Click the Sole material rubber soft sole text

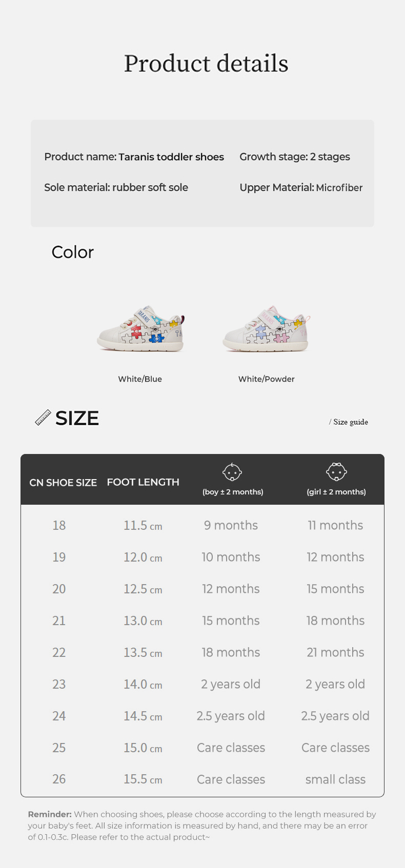point(116,188)
